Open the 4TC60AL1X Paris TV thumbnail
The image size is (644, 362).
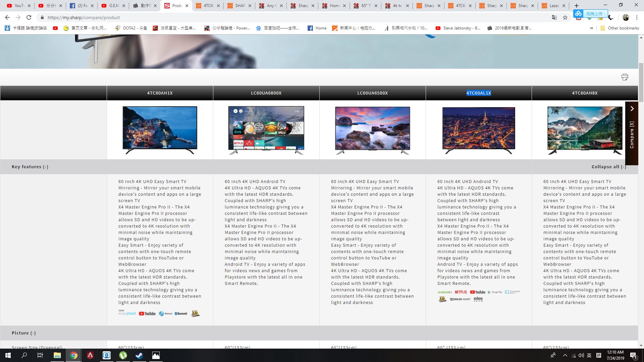click(x=479, y=130)
